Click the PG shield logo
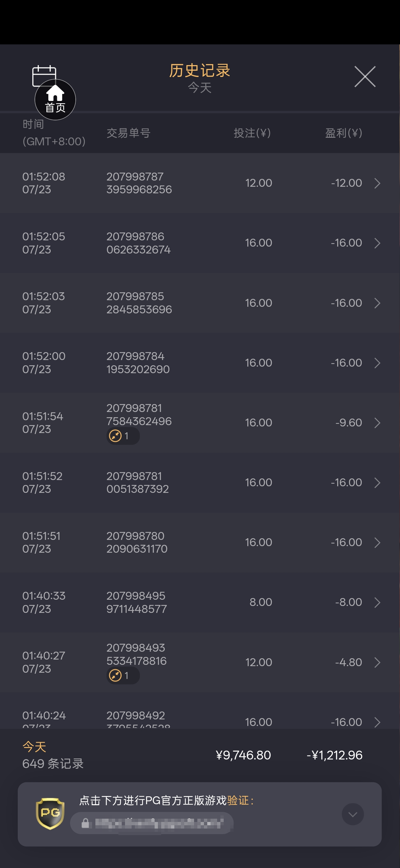Image resolution: width=400 pixels, height=868 pixels. (50, 813)
